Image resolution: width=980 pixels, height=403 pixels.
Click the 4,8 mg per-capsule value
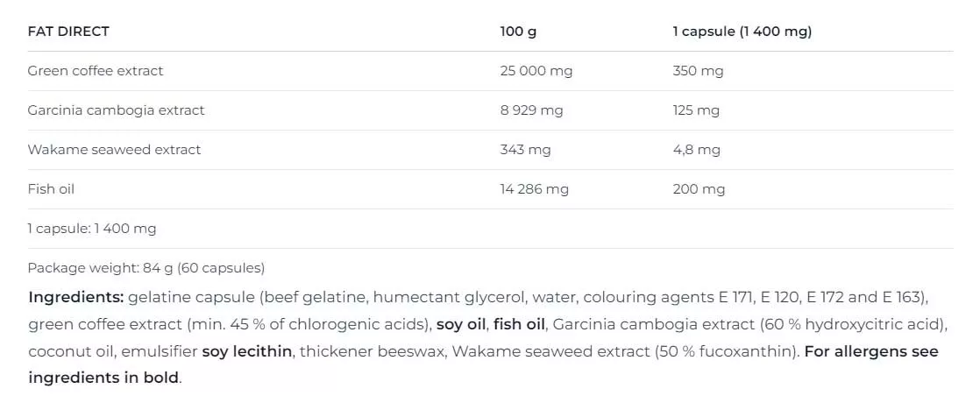click(x=696, y=150)
